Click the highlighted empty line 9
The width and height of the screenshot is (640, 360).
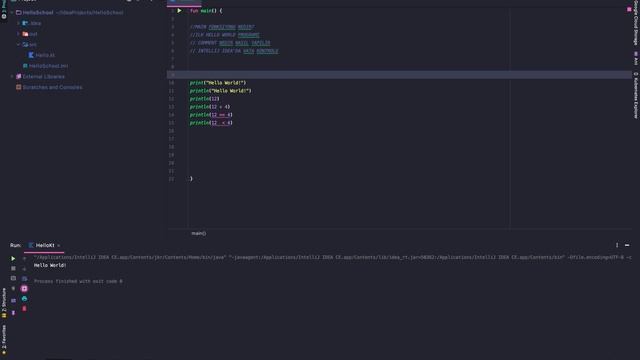click(x=399, y=75)
